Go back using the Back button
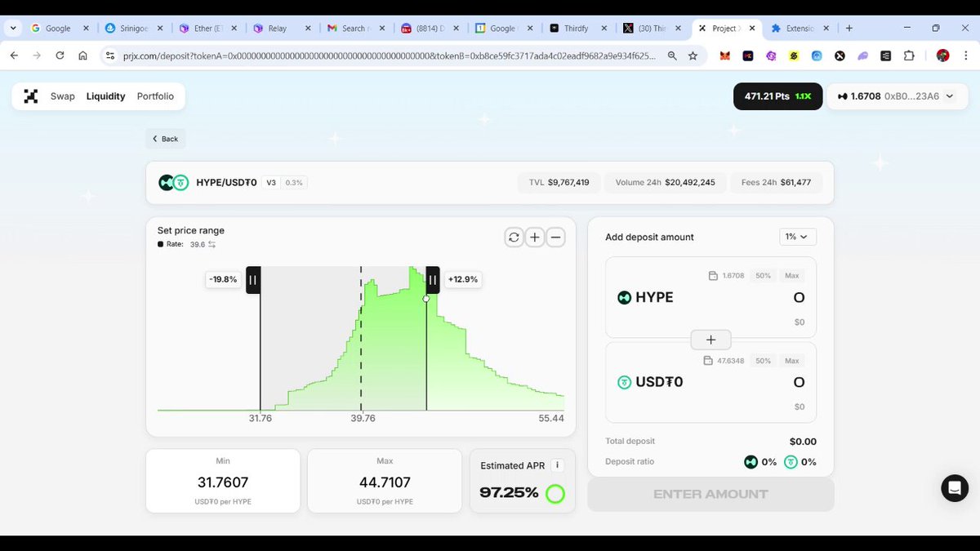 pyautogui.click(x=165, y=139)
